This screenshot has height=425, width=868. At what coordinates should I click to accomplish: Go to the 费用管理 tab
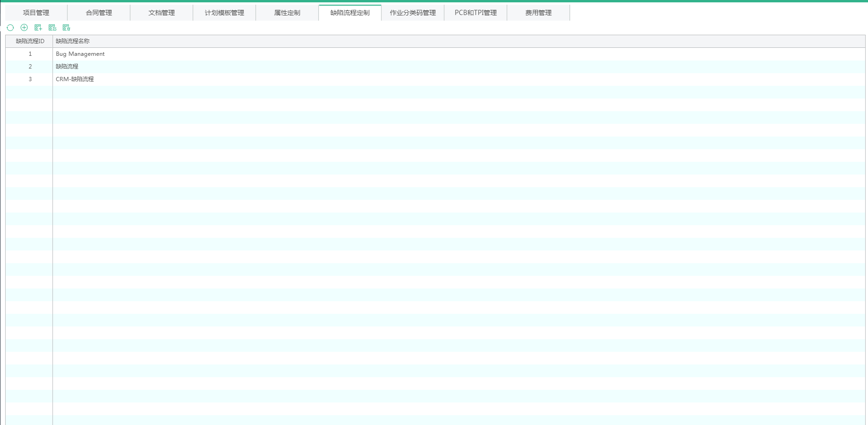(x=539, y=13)
